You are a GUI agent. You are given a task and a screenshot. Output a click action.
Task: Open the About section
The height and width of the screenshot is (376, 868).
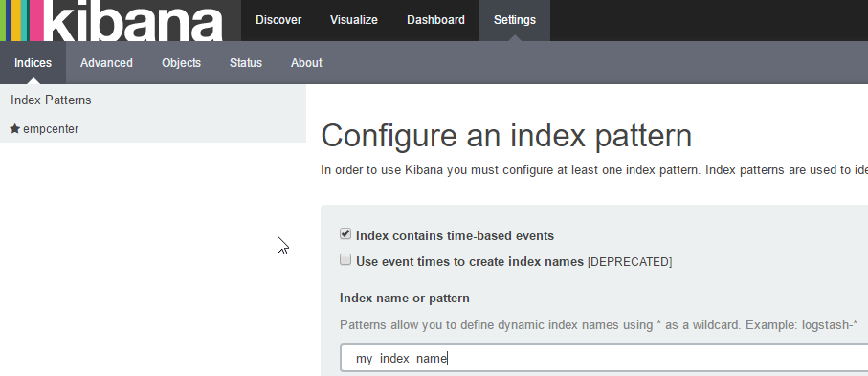pos(306,62)
